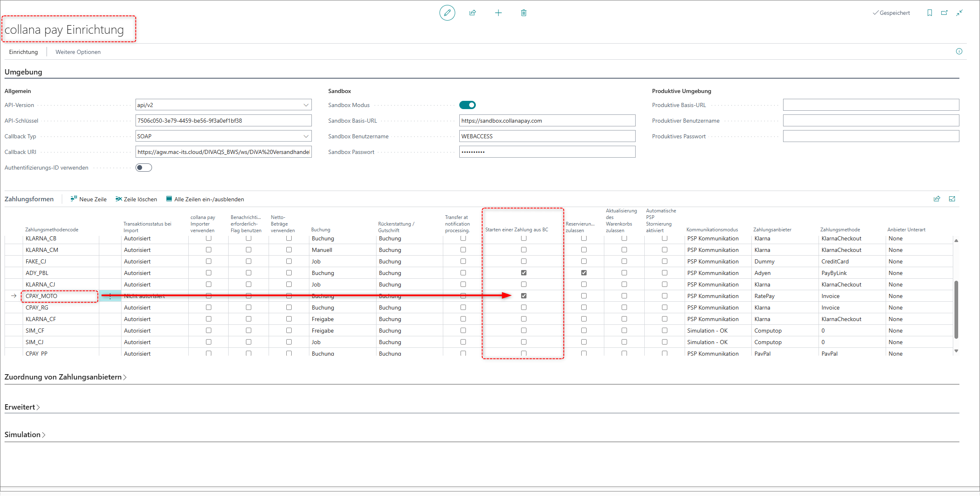Expand the Simulation section
Image resolution: width=980 pixels, height=496 pixels.
coord(25,435)
